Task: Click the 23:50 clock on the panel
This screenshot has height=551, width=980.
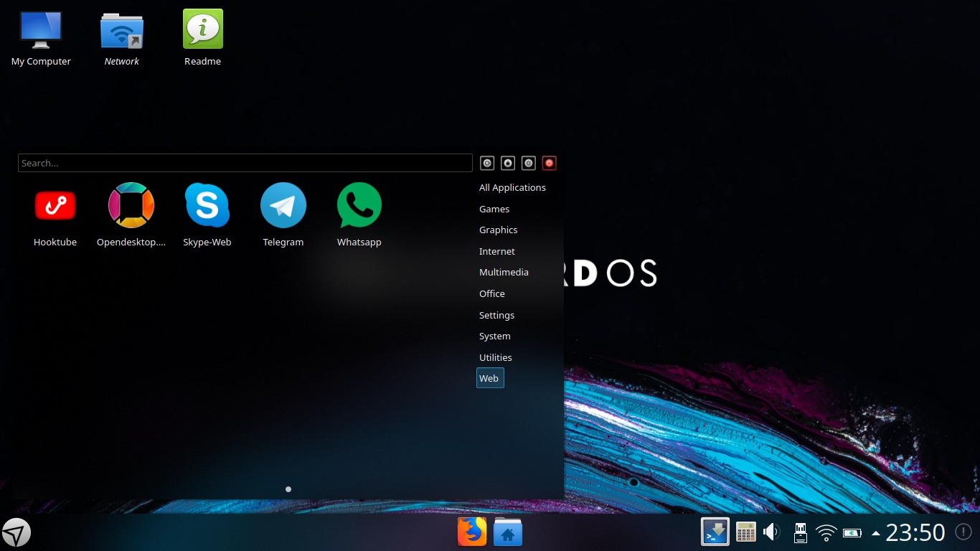Action: 915,532
